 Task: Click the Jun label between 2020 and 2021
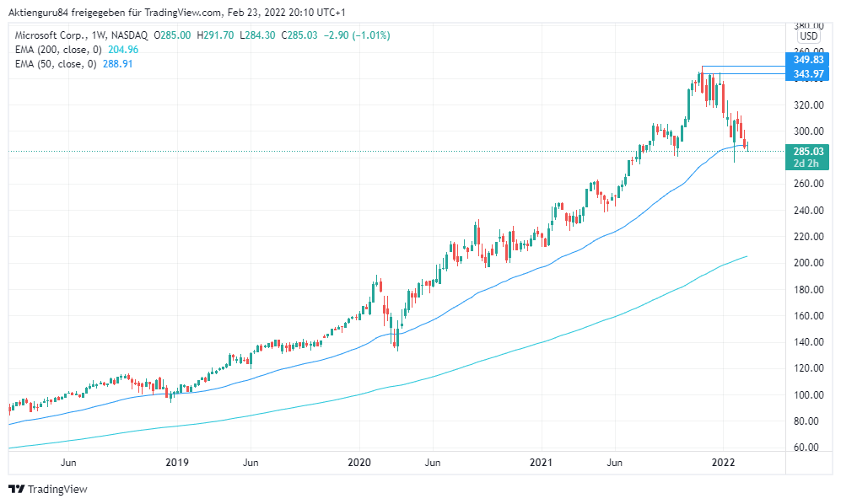[x=432, y=462]
